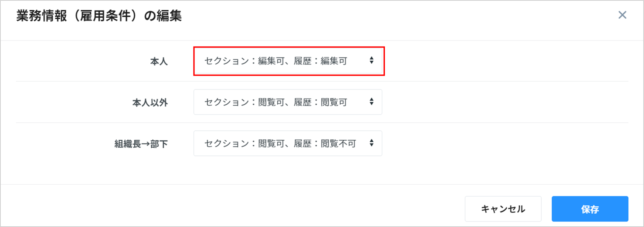644x227 pixels.
Task: Select the text セクション：閲覧可、履歴：閲覧不可
Action: [x=280, y=143]
